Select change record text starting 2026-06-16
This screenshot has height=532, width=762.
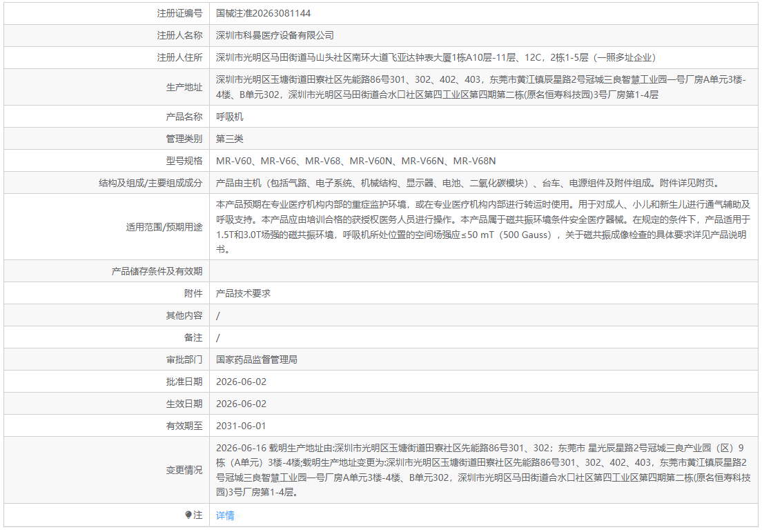(x=483, y=470)
